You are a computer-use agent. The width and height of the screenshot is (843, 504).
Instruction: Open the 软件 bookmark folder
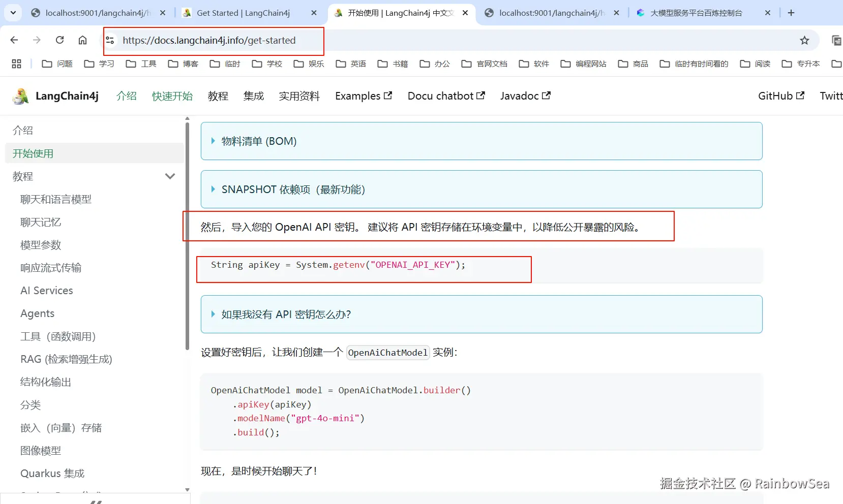coord(534,64)
